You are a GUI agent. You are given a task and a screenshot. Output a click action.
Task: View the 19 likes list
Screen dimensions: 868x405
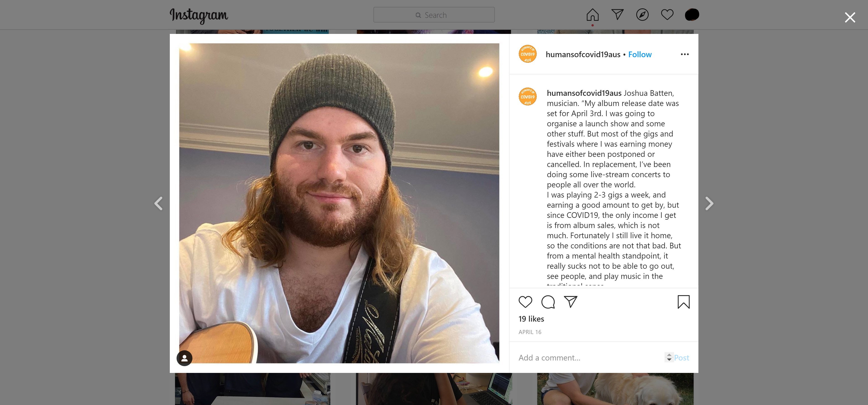(x=531, y=319)
